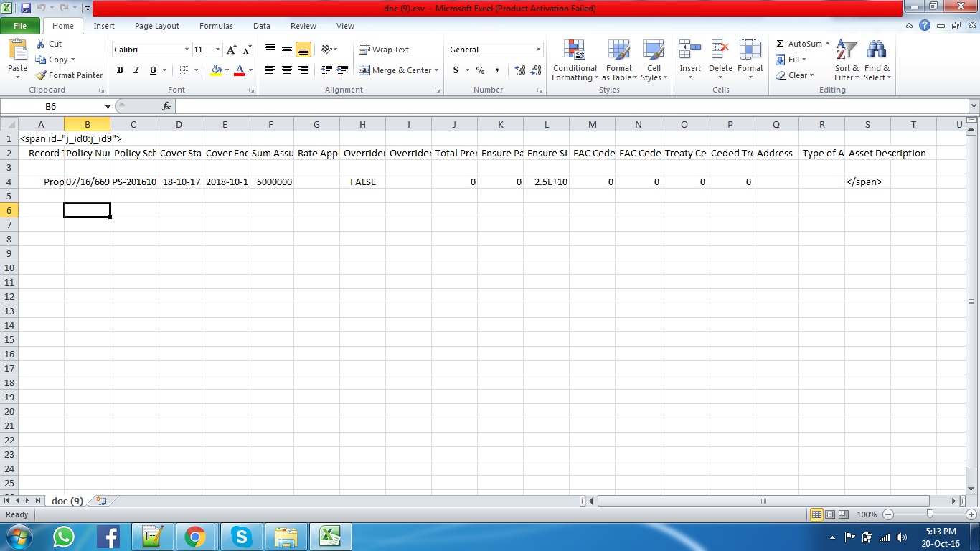
Task: Toggle Italic formatting
Action: click(x=136, y=70)
